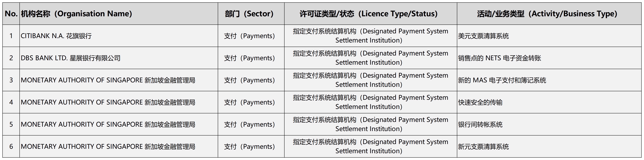Click the 支付 (Payments) cell for DBS BANK
This screenshot has height=160, width=644.
coord(251,58)
